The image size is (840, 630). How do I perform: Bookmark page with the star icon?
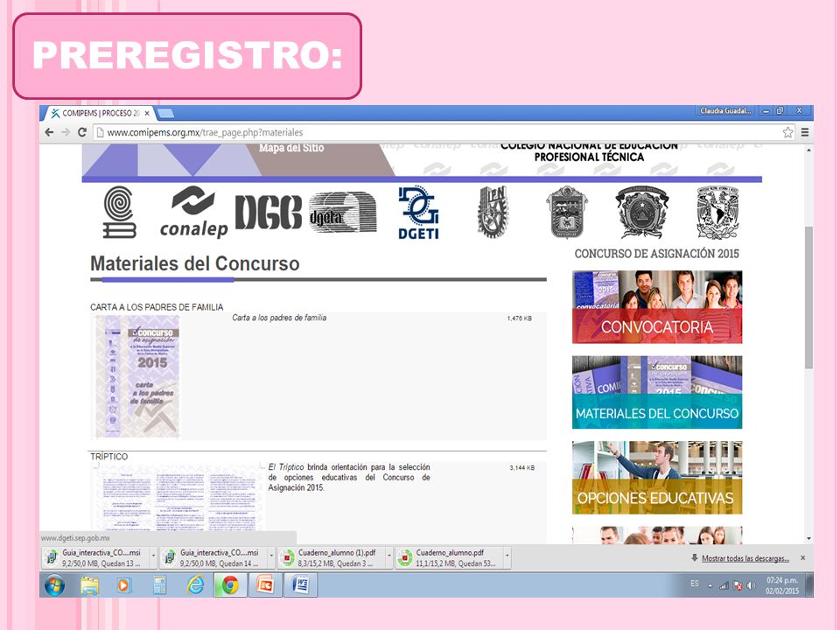(x=787, y=132)
